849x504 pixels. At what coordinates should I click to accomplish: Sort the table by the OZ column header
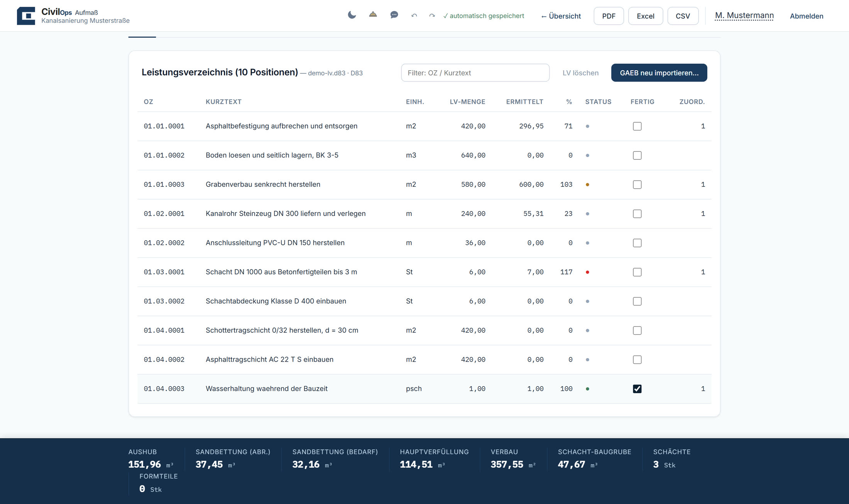click(x=148, y=102)
